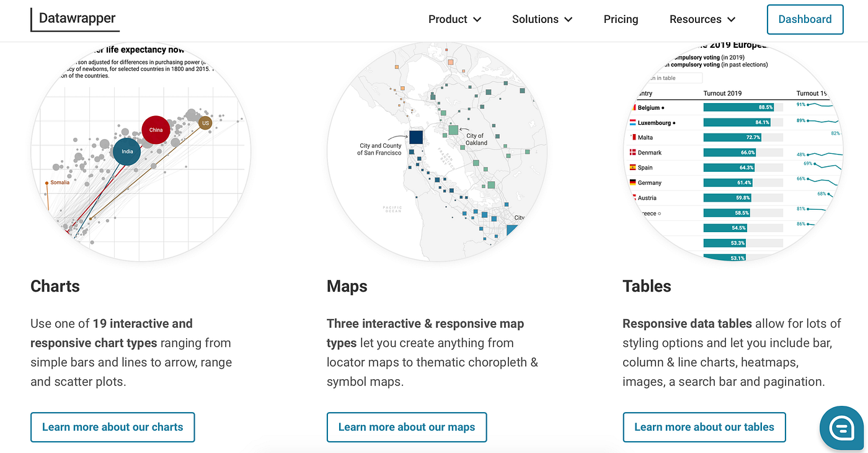The width and height of the screenshot is (868, 453).
Task: Click the search field in the table preview
Action: click(x=676, y=78)
